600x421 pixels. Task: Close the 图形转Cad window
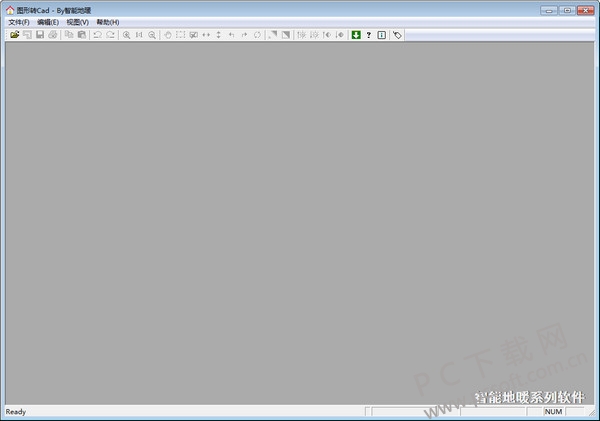585,10
